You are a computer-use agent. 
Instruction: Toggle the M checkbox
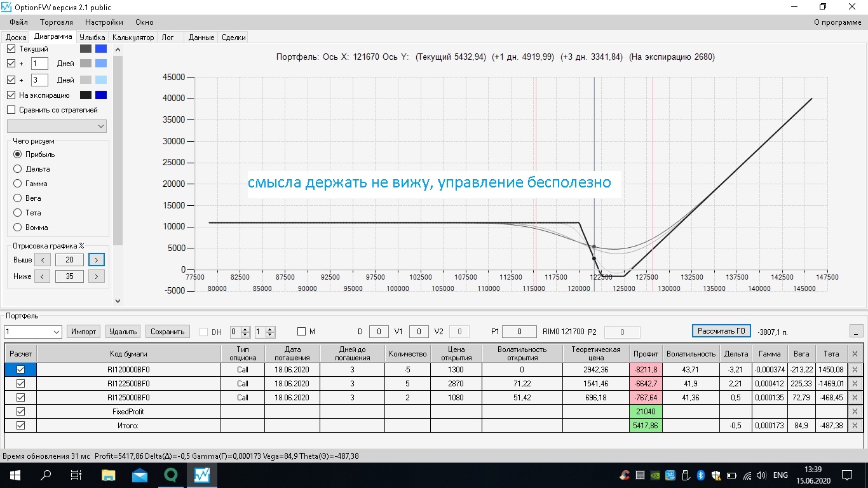click(x=302, y=332)
